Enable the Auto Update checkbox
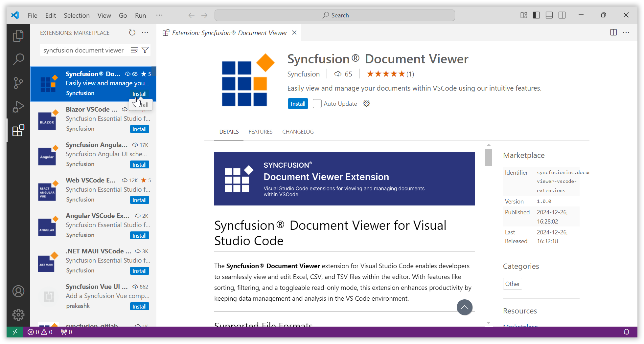The width and height of the screenshot is (644, 344). 317,104
